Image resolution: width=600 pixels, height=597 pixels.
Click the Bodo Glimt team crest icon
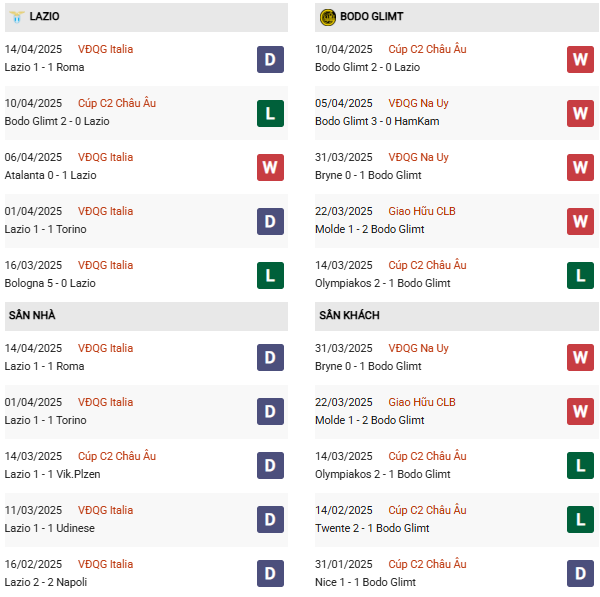[328, 17]
